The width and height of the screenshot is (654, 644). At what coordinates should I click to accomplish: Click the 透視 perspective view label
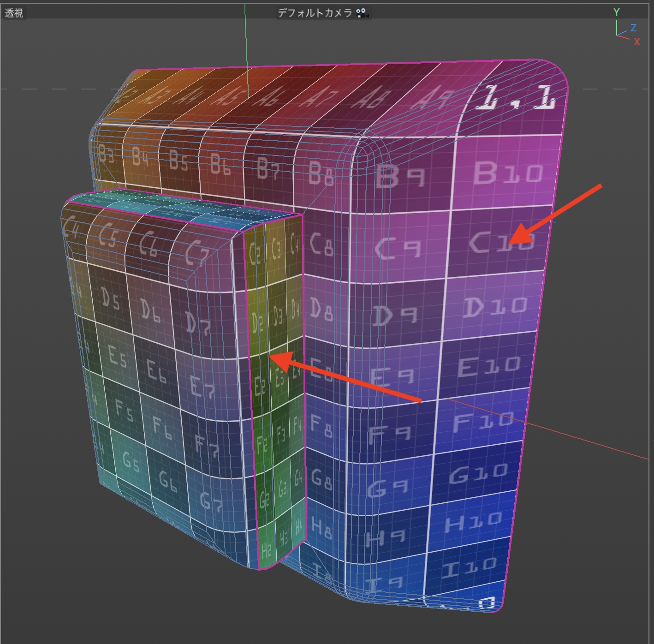[14, 13]
